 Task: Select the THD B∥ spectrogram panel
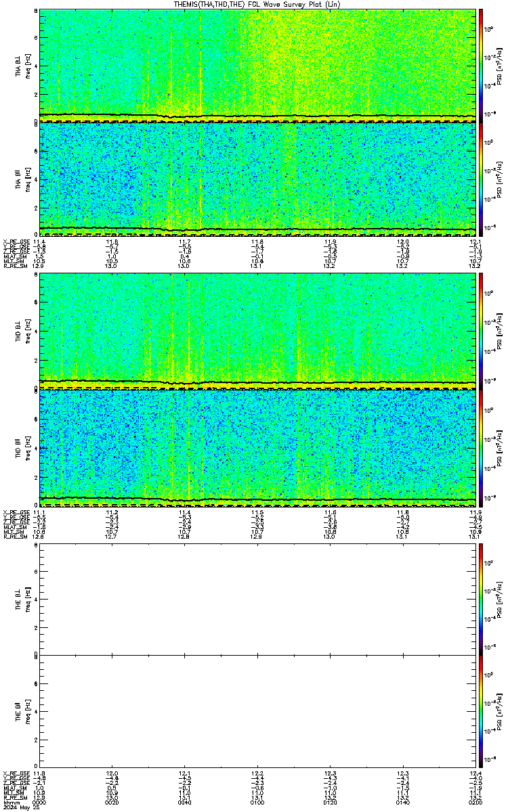coord(257,447)
